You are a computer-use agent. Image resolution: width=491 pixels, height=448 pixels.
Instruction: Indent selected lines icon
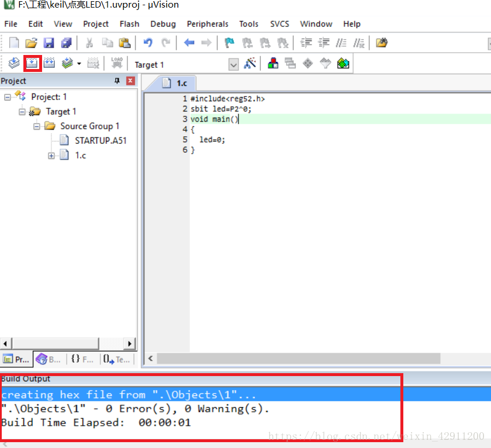click(306, 42)
